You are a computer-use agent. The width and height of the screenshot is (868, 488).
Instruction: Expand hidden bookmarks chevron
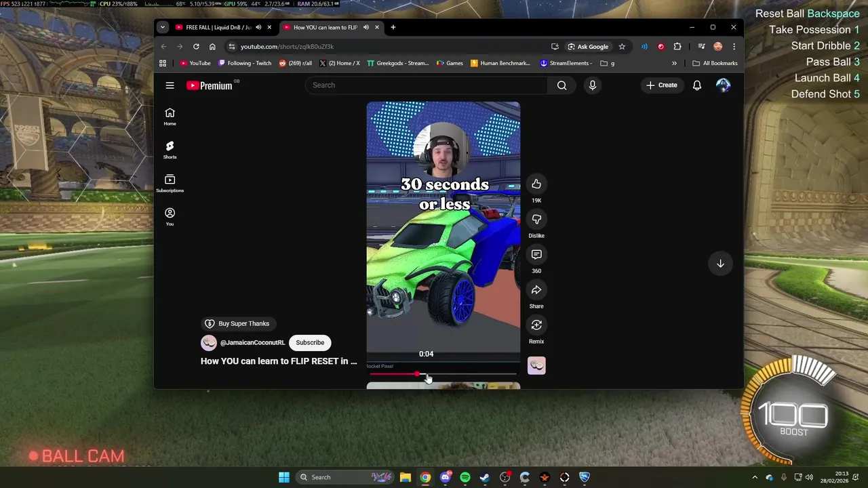coord(674,63)
